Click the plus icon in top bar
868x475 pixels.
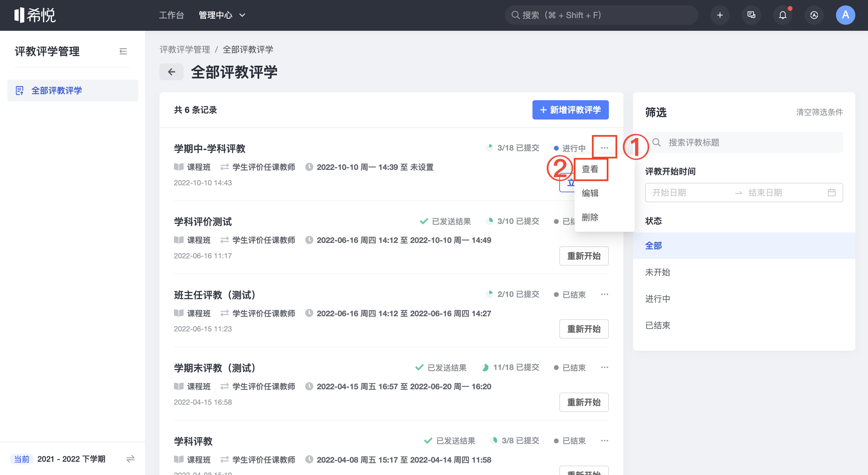click(720, 15)
